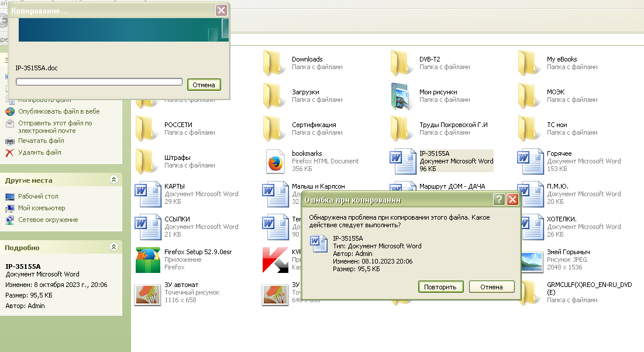Click Опубликовать файл в вебе link
This screenshot has height=352, width=644.
58,111
